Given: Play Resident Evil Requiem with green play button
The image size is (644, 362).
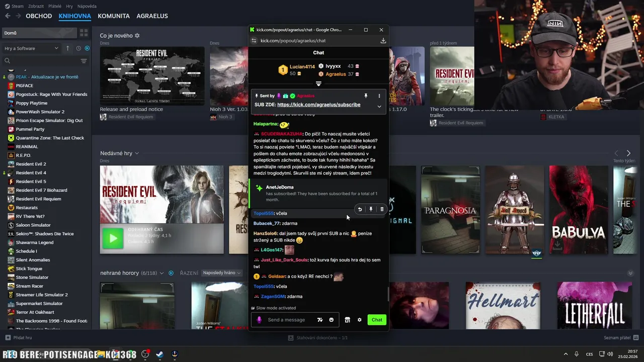Looking at the screenshot, I should point(113,238).
